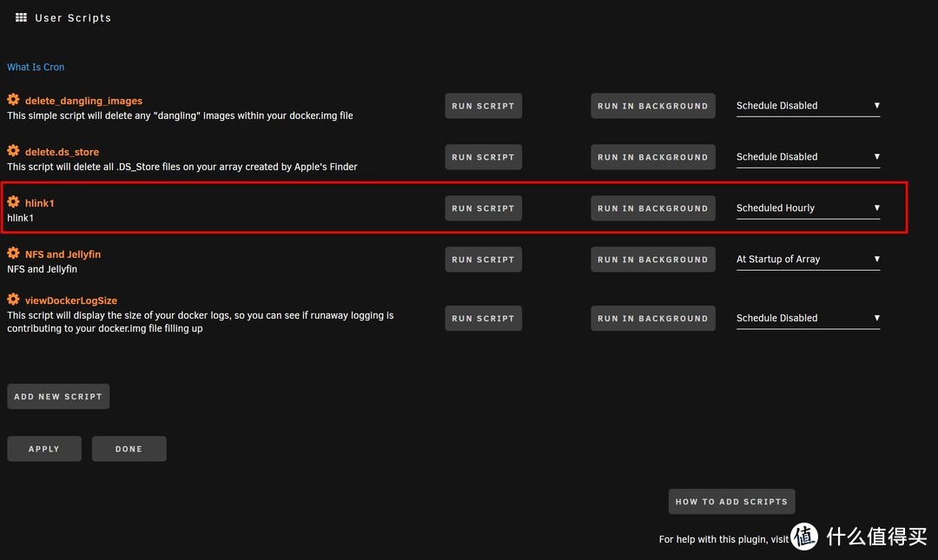Expand the delete.ds_store schedule dropdown
The width and height of the screenshot is (938, 560).
808,157
